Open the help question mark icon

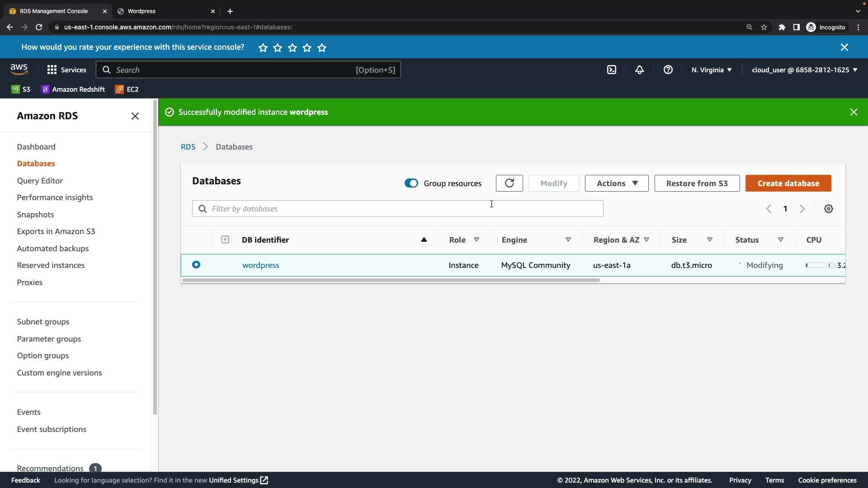coord(668,70)
